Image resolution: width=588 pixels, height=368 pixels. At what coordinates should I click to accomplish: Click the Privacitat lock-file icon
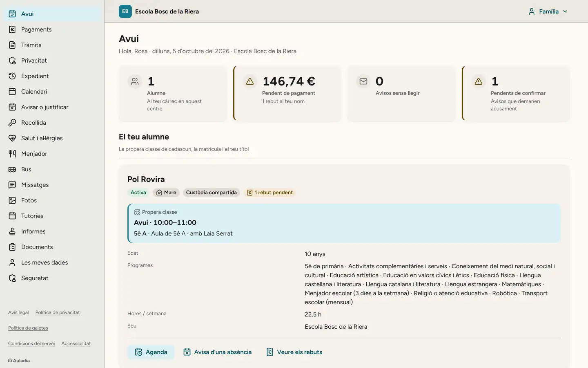(12, 61)
